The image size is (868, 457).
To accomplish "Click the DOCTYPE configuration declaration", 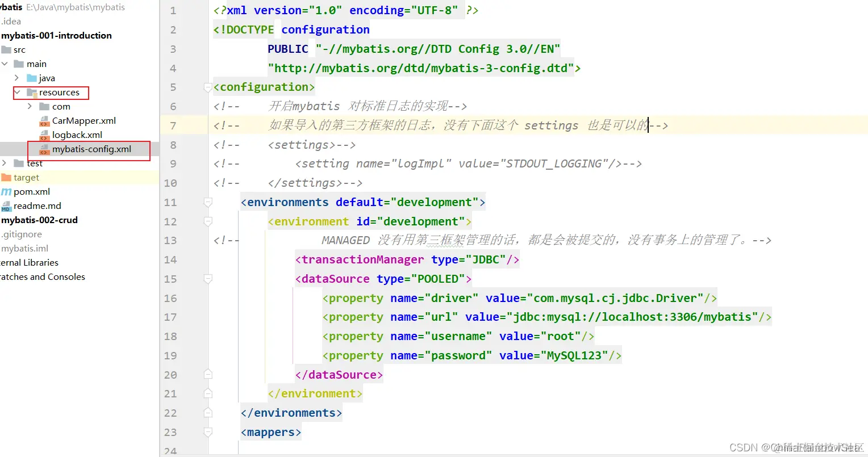I will click(291, 30).
